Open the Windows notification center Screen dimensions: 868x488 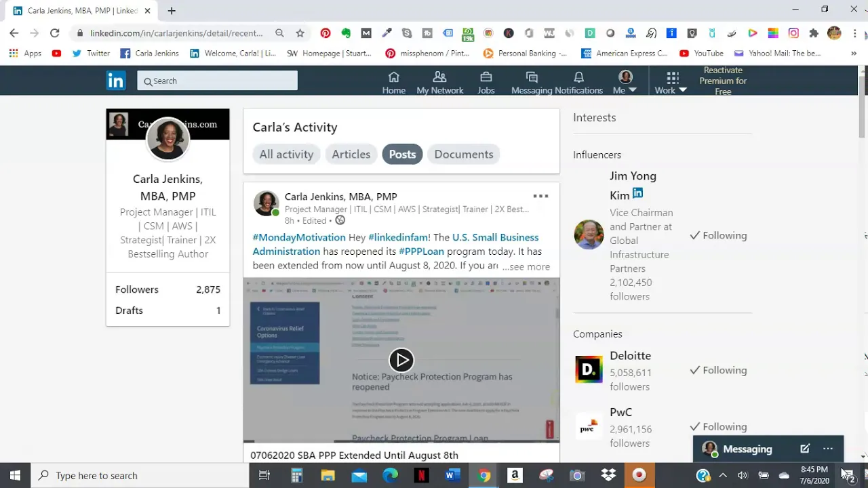848,475
